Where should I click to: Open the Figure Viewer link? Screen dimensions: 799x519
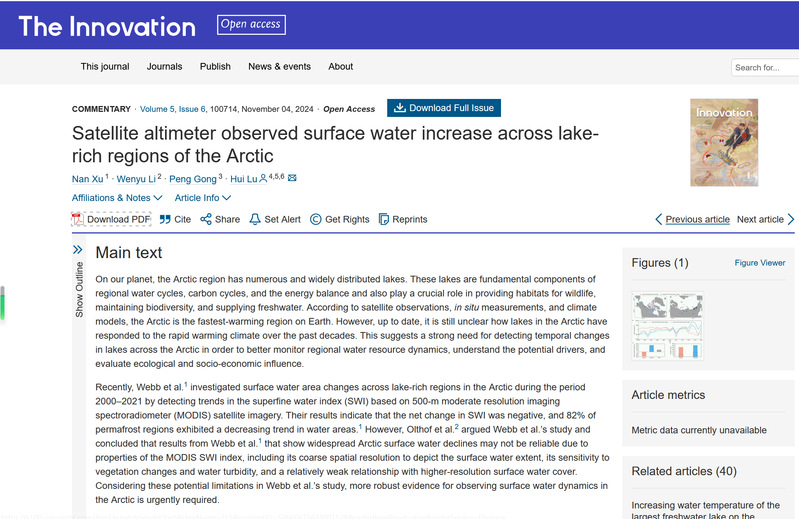760,263
